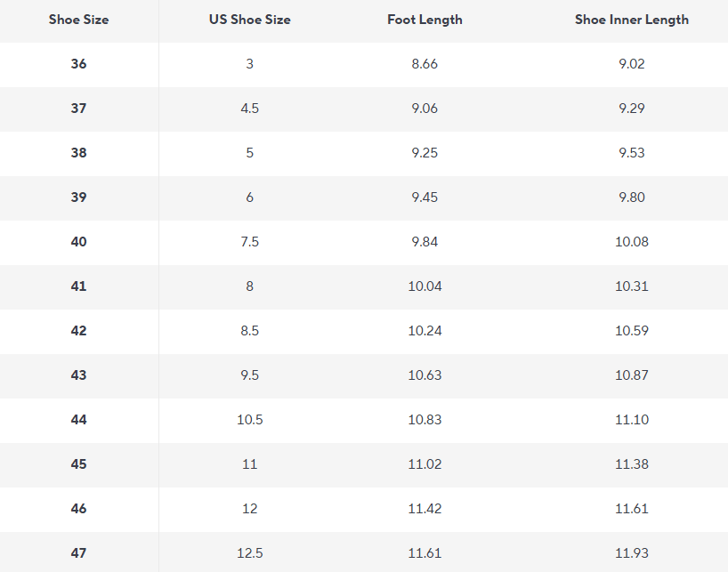Select the 10.31 inner length value
The image size is (728, 572).
pyautogui.click(x=631, y=286)
